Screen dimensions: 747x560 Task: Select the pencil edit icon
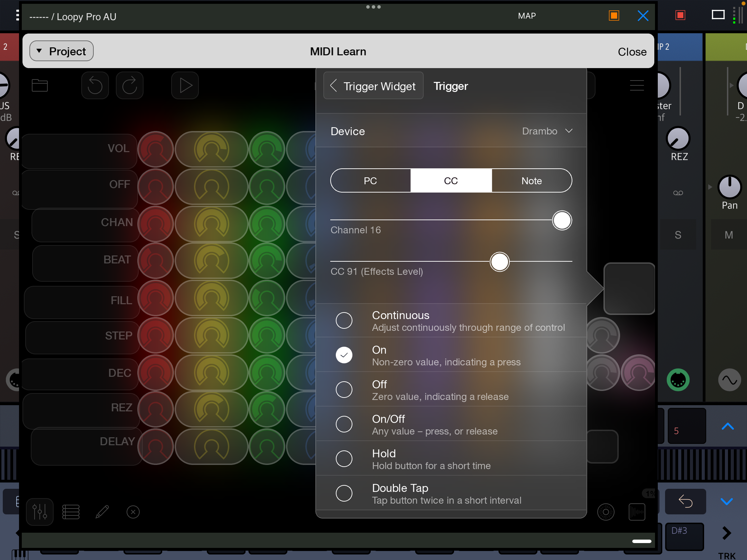point(102,512)
